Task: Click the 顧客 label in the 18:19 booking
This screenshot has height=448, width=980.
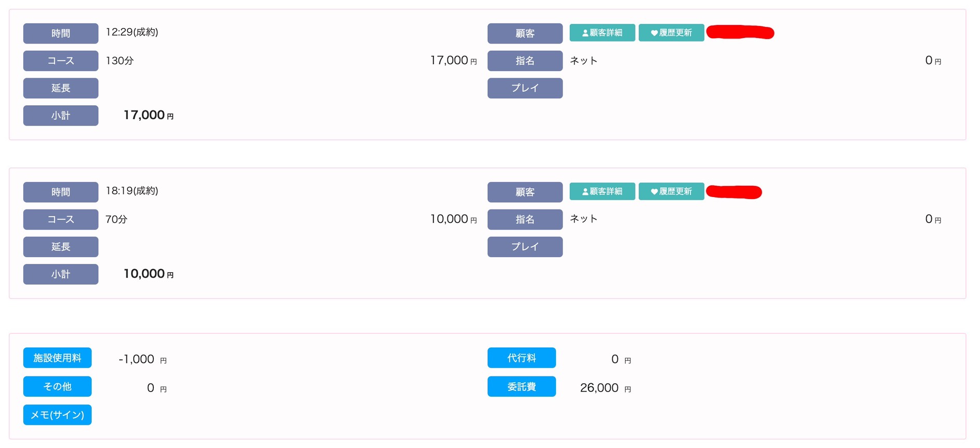Action: tap(525, 192)
